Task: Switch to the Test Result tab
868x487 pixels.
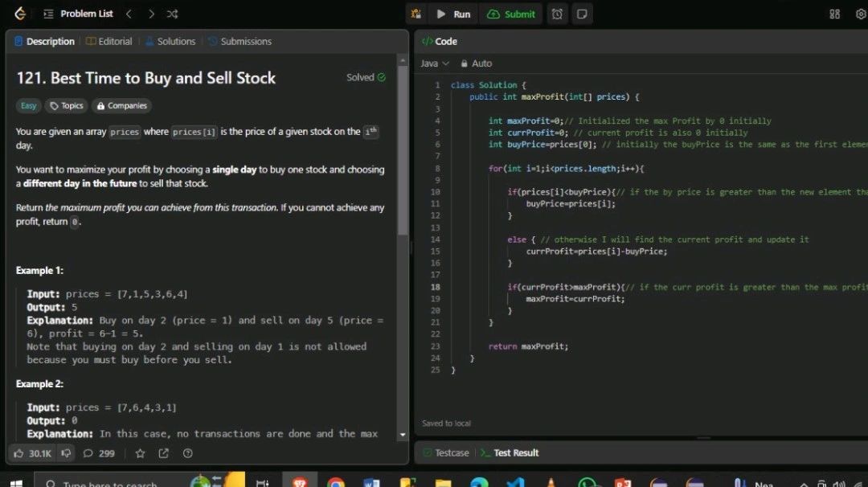Action: pyautogui.click(x=510, y=452)
